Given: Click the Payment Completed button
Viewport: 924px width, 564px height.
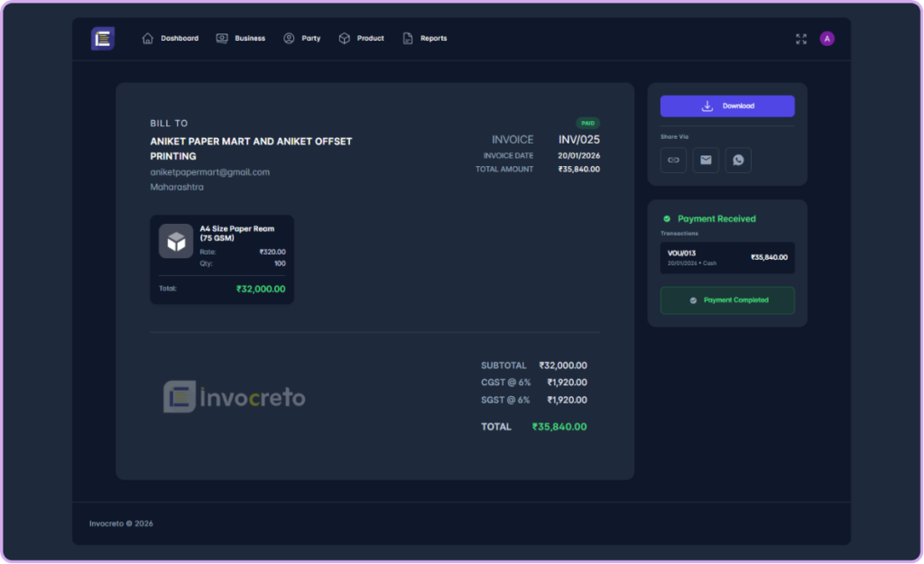Looking at the screenshot, I should pyautogui.click(x=727, y=300).
